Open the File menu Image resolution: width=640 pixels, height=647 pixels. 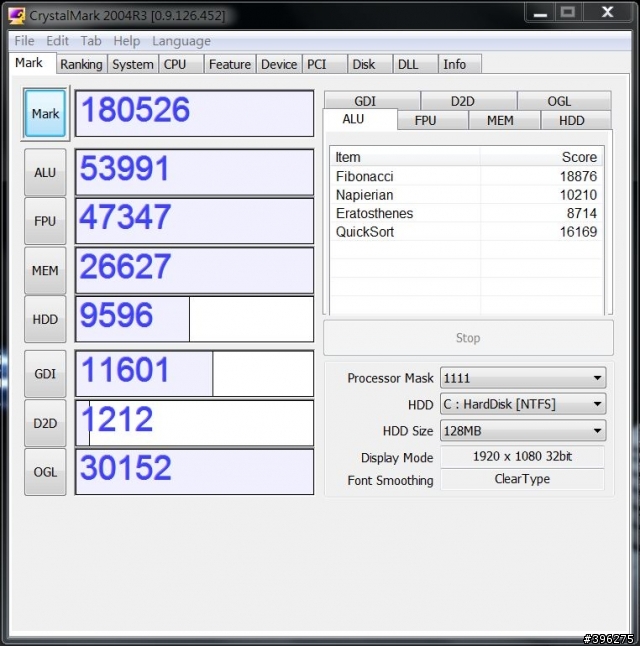pos(24,41)
